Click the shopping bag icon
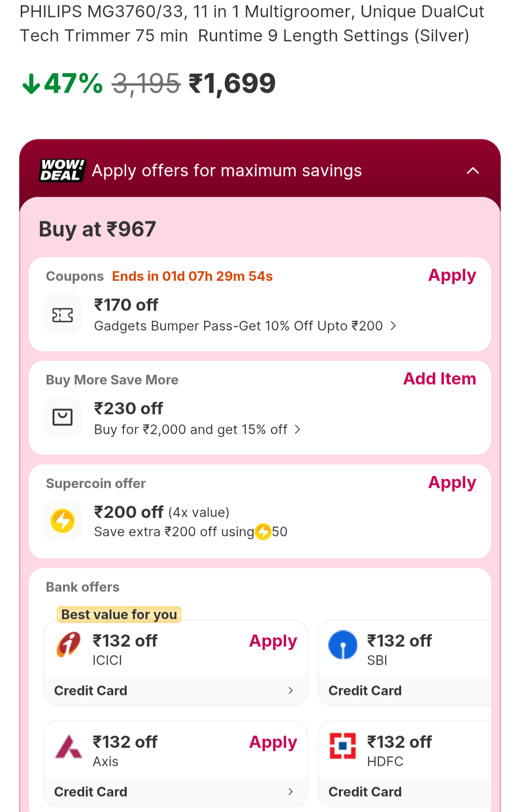The height and width of the screenshot is (812, 520). click(x=63, y=417)
